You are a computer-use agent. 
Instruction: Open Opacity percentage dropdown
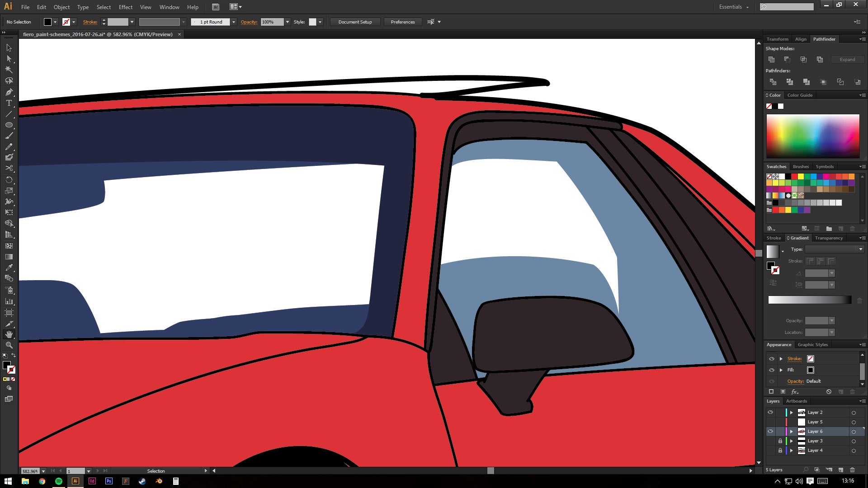pos(287,22)
